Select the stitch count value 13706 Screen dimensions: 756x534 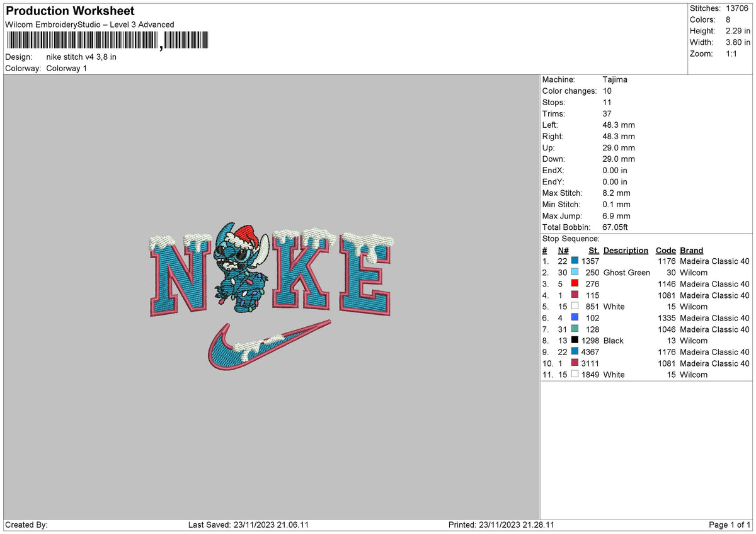click(x=737, y=8)
